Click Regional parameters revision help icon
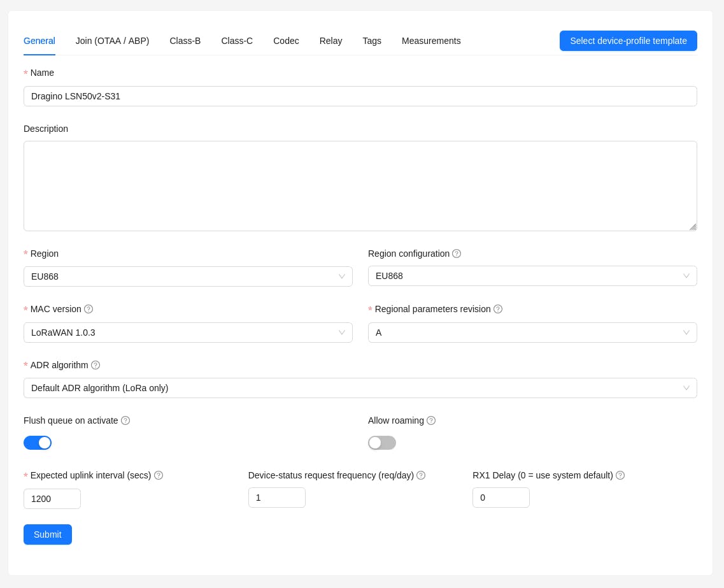 point(498,309)
